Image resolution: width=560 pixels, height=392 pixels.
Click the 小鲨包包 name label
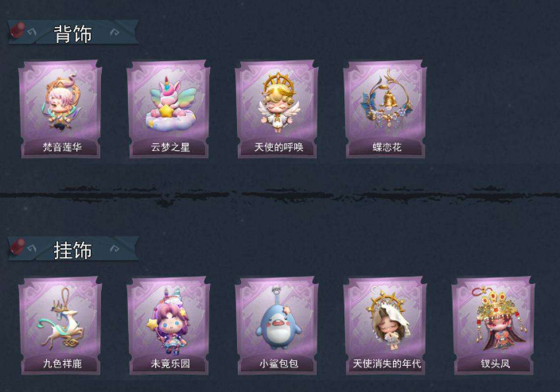(x=278, y=363)
